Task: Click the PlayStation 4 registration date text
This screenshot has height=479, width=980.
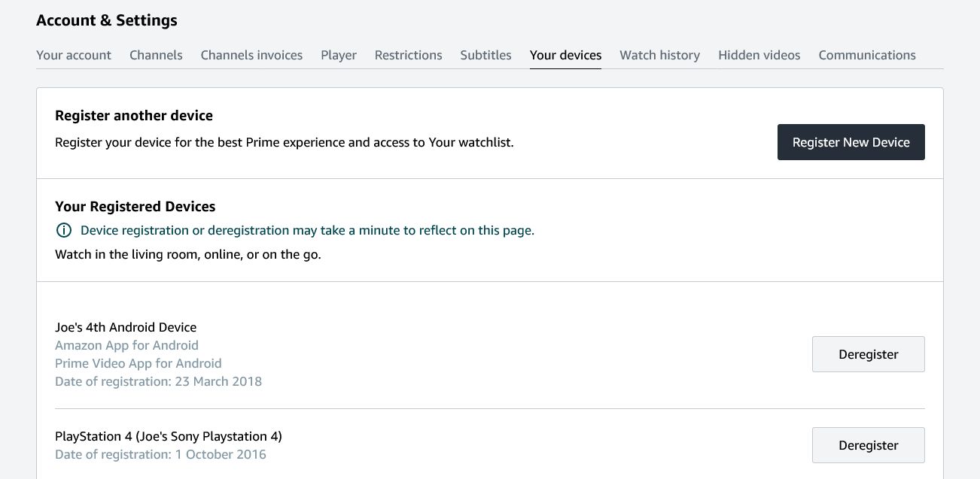Action: [x=160, y=454]
